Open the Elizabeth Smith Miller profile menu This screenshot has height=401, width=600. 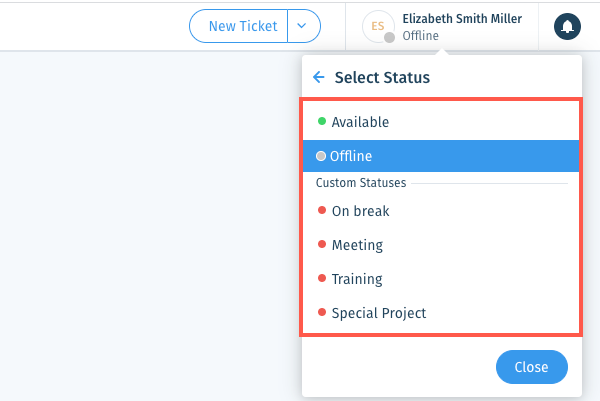tap(442, 26)
